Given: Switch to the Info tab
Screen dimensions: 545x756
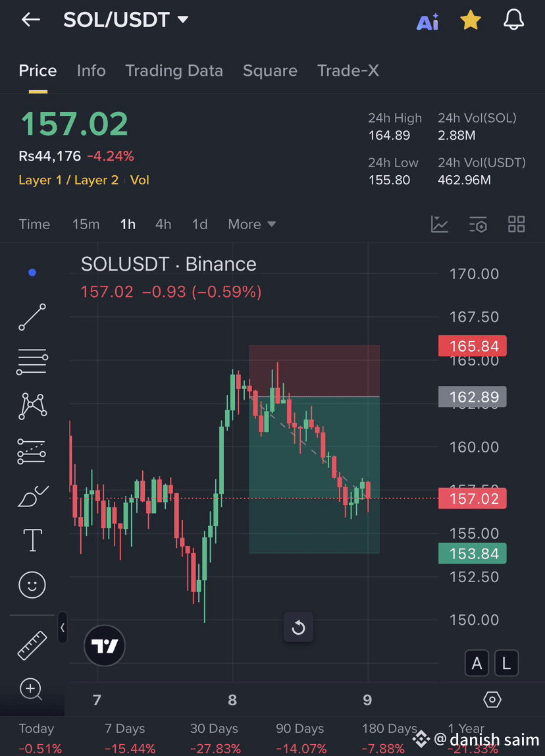Looking at the screenshot, I should (x=91, y=71).
